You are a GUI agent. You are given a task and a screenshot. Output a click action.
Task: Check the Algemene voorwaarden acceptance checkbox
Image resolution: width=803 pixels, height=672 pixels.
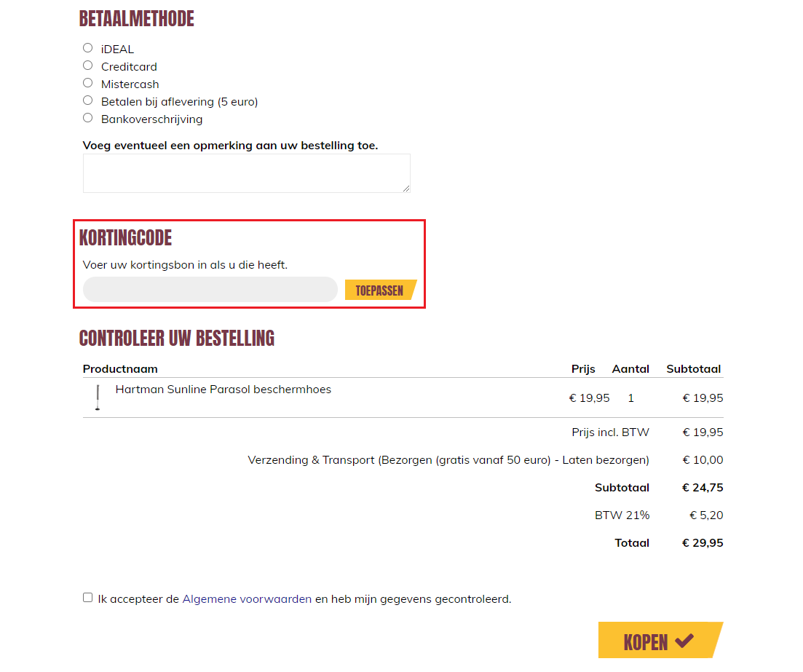pyautogui.click(x=87, y=598)
